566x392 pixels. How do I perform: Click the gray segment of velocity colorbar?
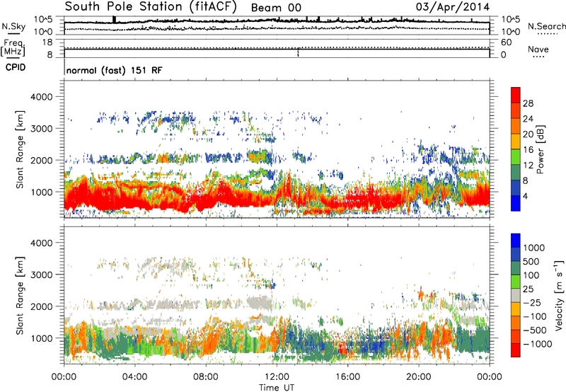pyautogui.click(x=516, y=296)
